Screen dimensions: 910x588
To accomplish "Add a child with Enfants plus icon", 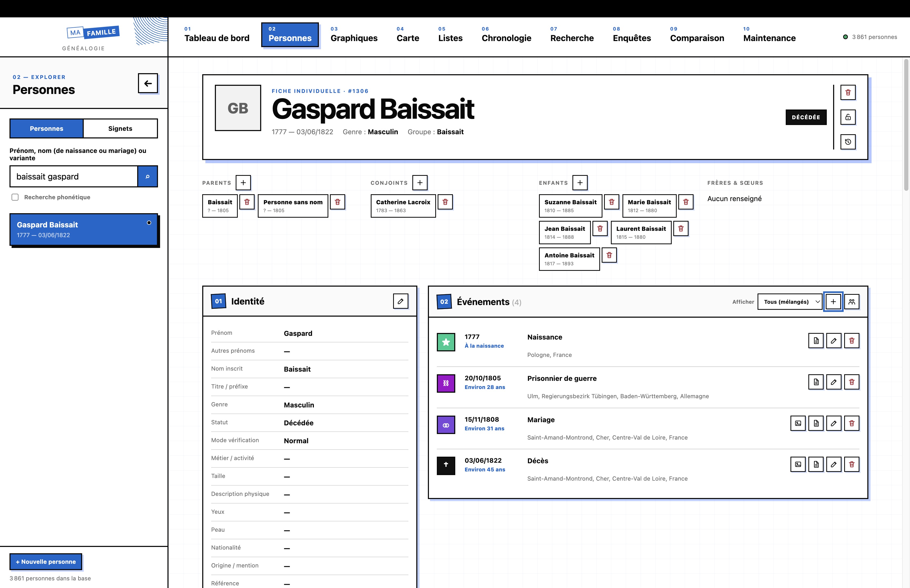I will click(x=580, y=182).
